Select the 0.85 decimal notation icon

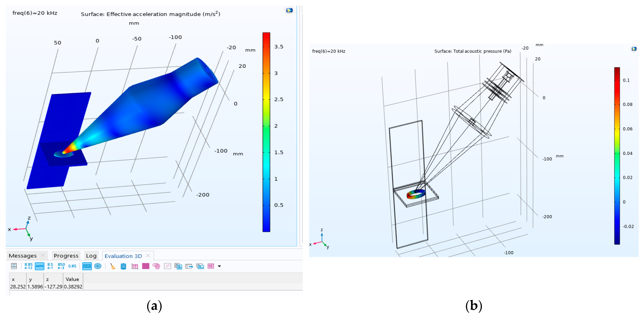click(x=72, y=266)
